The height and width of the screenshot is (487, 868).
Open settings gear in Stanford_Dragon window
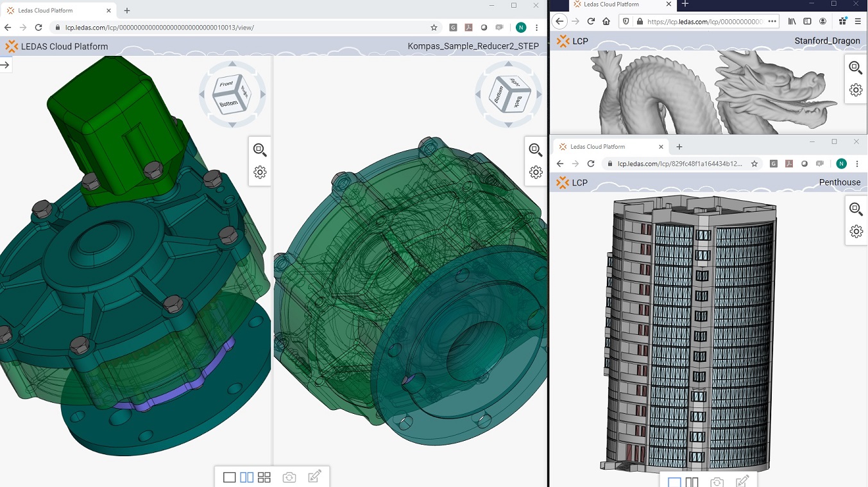pos(856,90)
